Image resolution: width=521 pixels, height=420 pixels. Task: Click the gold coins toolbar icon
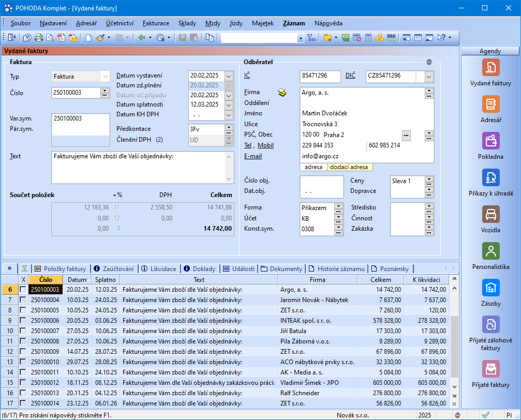click(379, 38)
